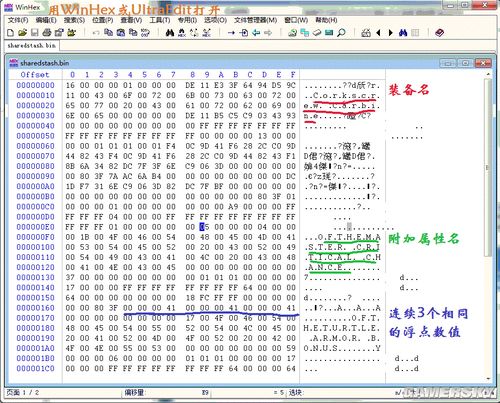Click the Undo arrow icon

96,33
